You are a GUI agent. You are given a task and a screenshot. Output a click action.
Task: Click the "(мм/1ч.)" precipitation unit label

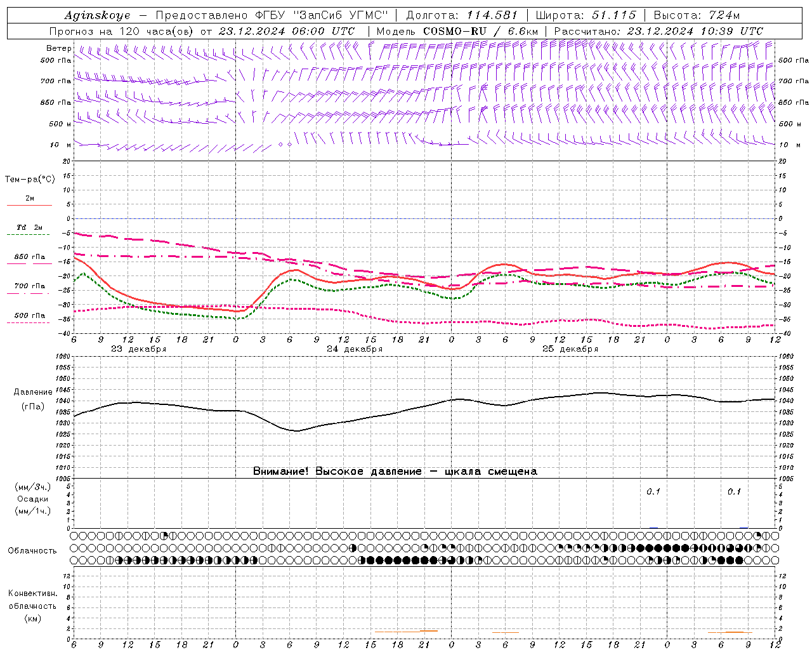[x=33, y=511]
